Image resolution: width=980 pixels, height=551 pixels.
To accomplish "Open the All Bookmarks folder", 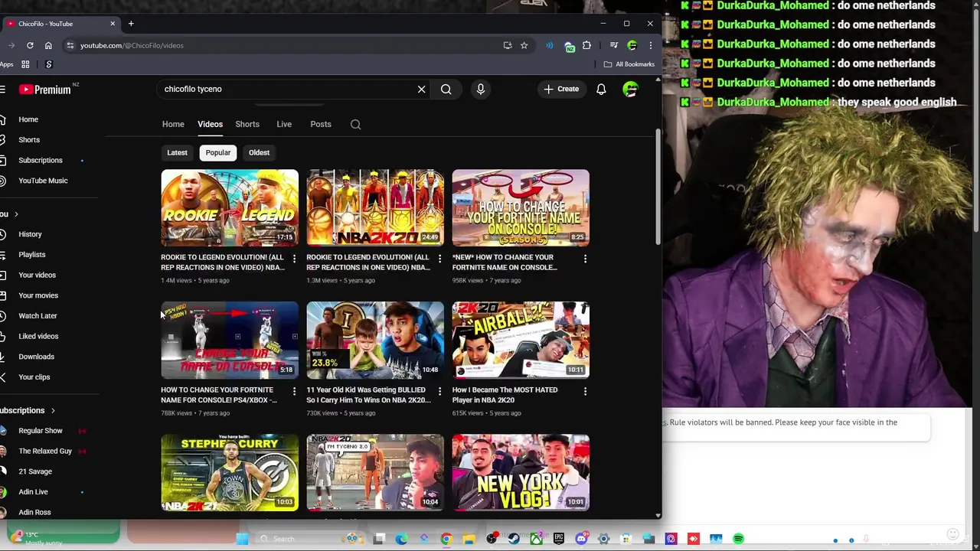I will coord(629,64).
